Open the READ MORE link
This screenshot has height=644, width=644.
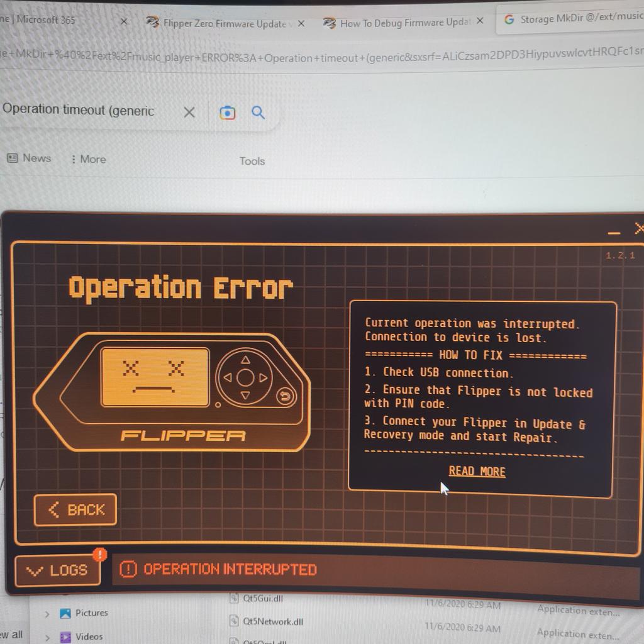tap(477, 472)
